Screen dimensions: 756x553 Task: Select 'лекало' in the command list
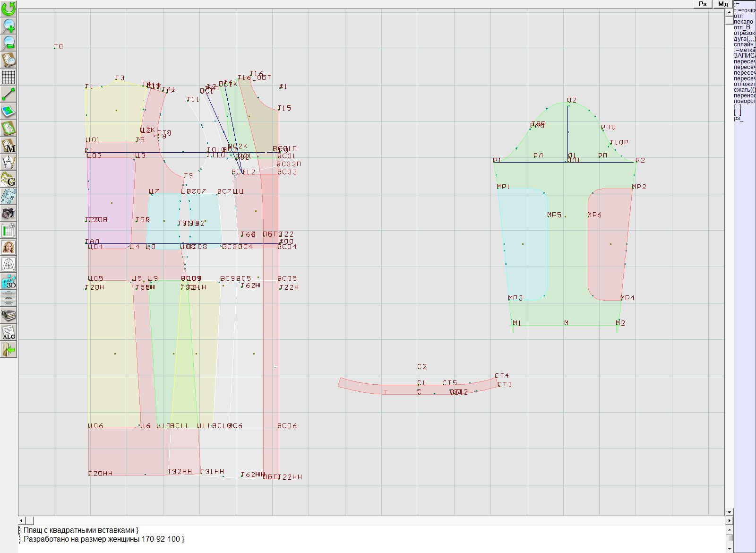tap(743, 22)
